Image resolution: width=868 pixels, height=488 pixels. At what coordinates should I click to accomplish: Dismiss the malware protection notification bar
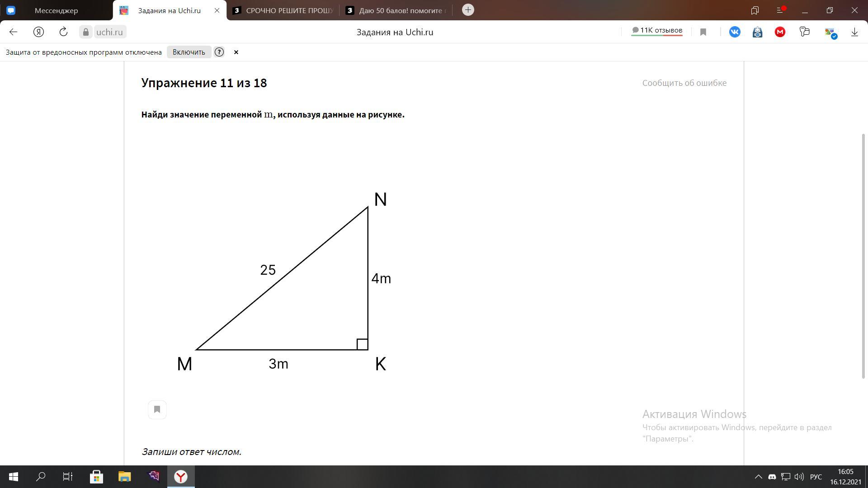tap(236, 52)
